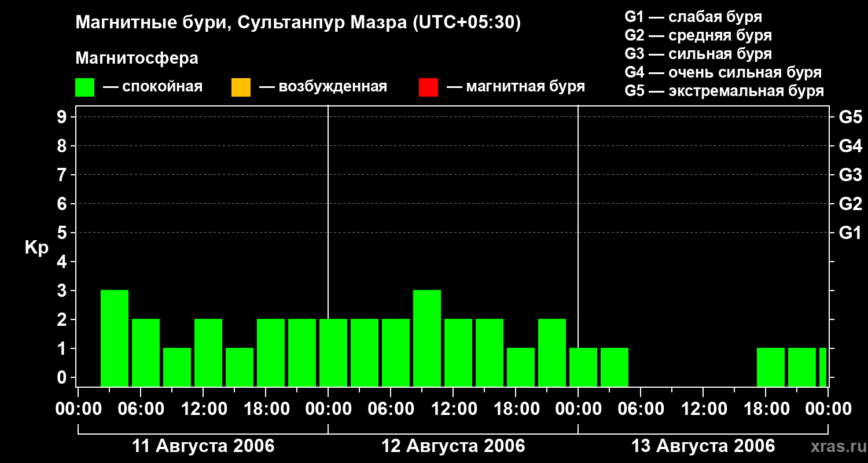Click the G3 tick label on right axis
Image resolution: width=868 pixels, height=463 pixels.
[x=851, y=175]
